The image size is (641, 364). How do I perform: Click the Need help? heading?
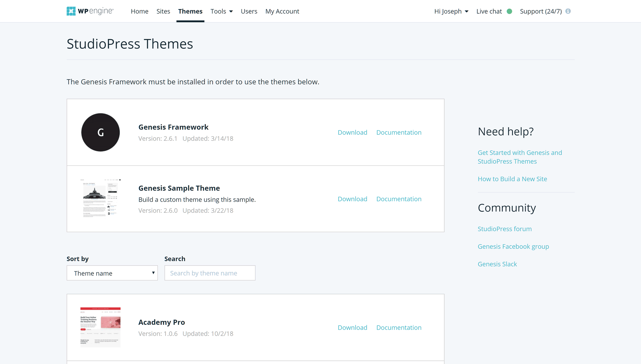[x=506, y=132]
